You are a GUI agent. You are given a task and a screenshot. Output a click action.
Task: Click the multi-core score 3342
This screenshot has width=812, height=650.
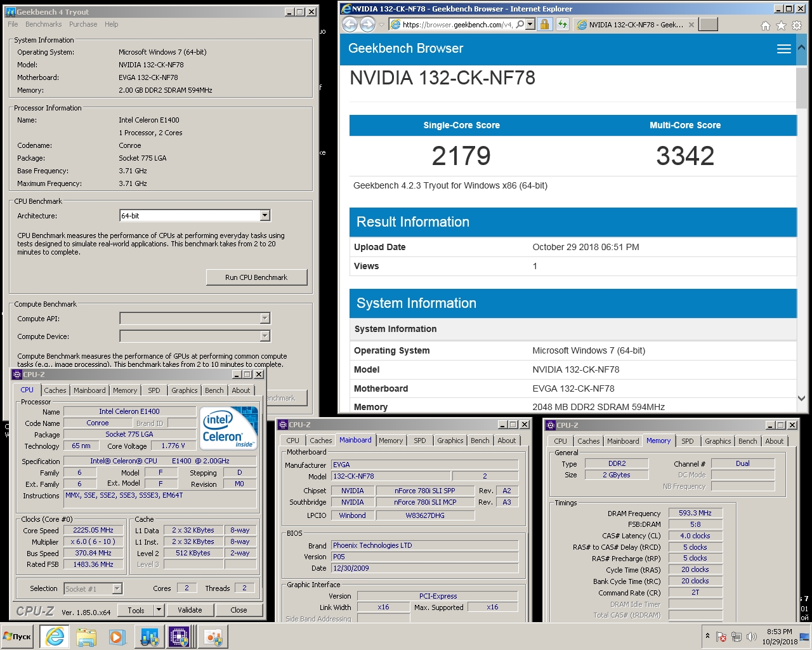pos(685,156)
